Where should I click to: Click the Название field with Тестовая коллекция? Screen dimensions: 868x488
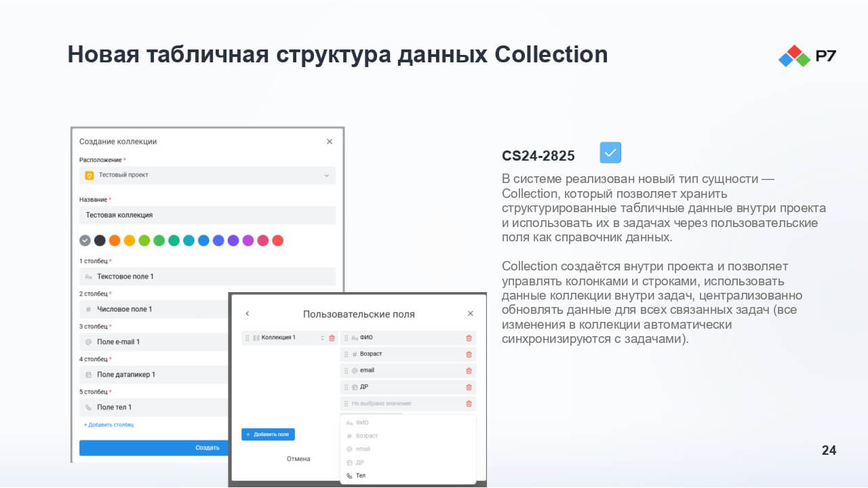click(208, 215)
